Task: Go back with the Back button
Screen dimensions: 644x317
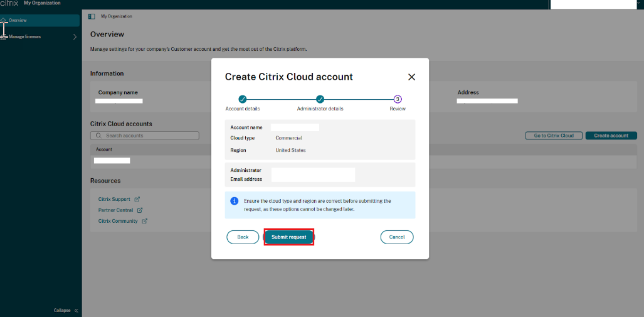Action: (243, 237)
